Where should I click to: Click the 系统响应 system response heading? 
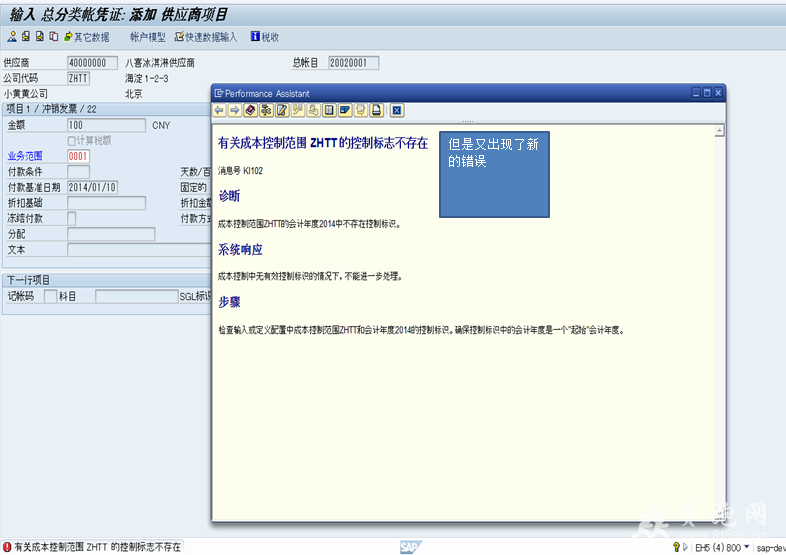[240, 250]
